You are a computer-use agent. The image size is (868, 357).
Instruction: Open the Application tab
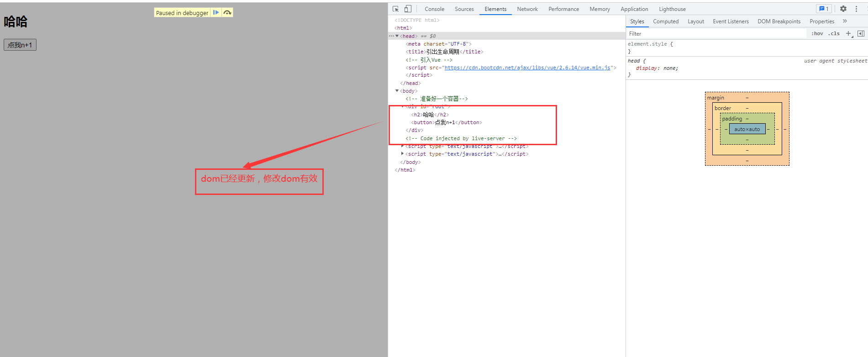coord(634,9)
